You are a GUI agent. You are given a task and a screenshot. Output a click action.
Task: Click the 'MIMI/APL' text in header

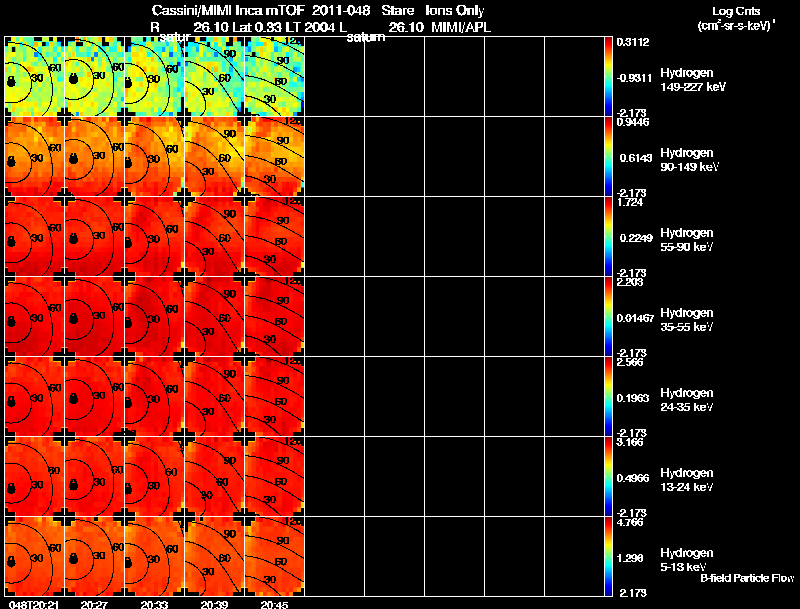(x=461, y=27)
